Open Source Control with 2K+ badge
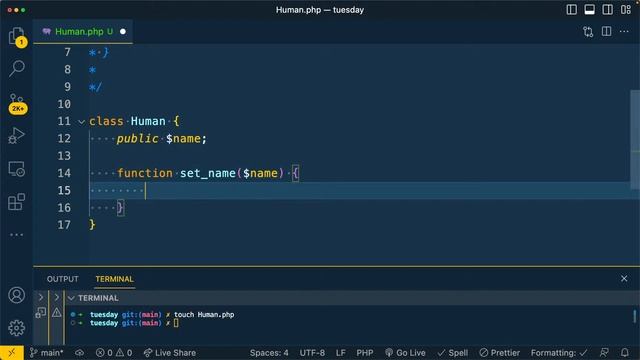This screenshot has width=640, height=360. pos(17,103)
